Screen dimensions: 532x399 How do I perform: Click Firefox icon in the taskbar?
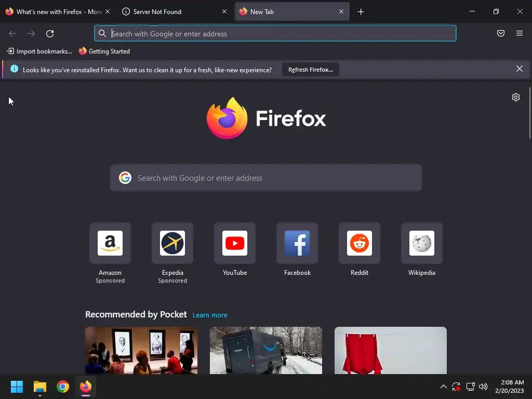pyautogui.click(x=86, y=387)
